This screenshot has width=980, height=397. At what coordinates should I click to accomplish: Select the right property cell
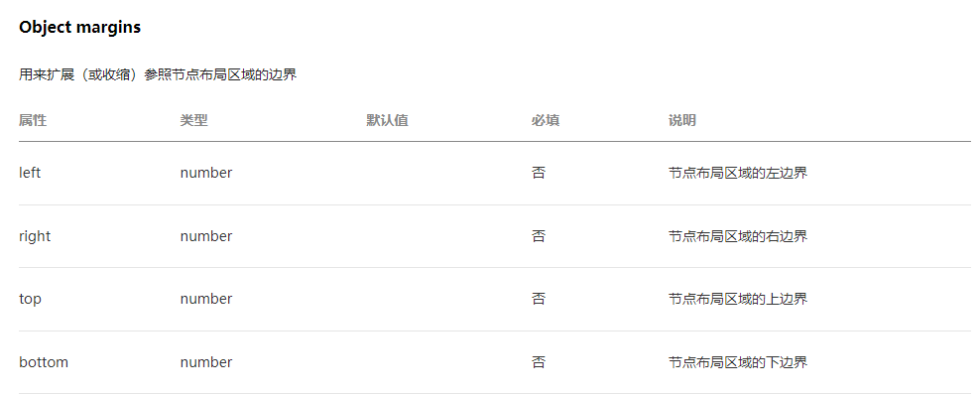(x=35, y=236)
